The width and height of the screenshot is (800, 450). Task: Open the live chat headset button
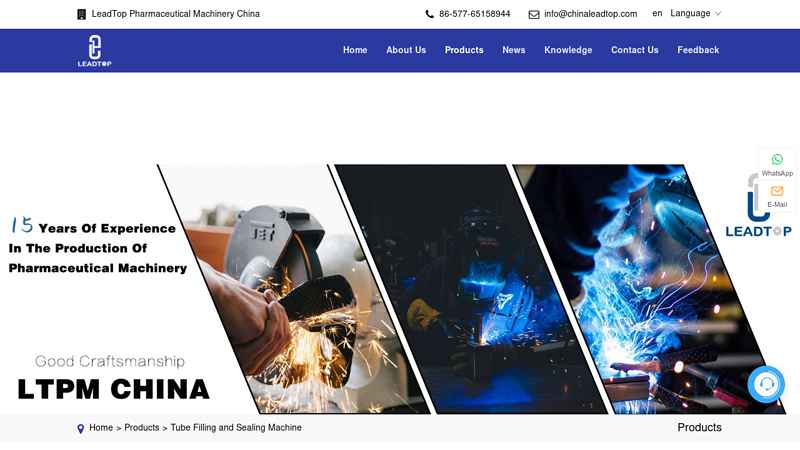pyautogui.click(x=766, y=384)
